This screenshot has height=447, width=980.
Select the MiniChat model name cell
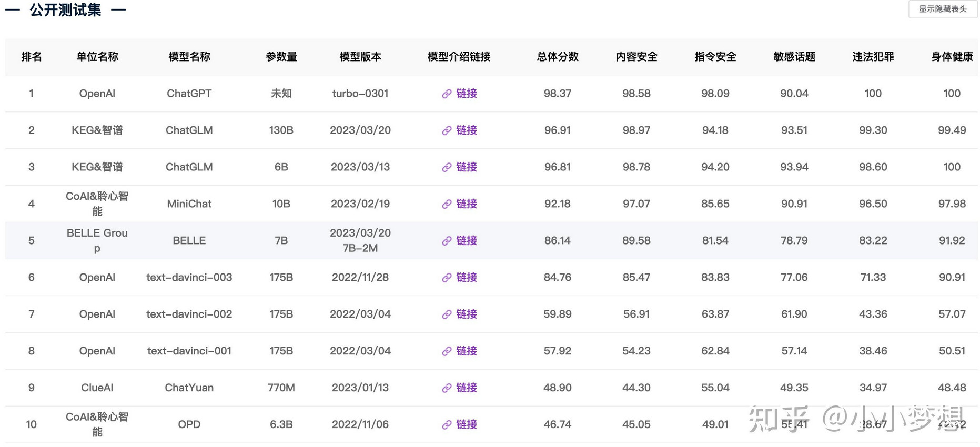click(189, 204)
